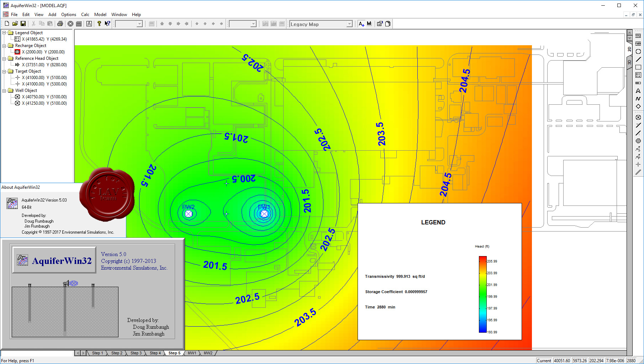Click the Open file folder icon
644x364 pixels.
click(15, 24)
